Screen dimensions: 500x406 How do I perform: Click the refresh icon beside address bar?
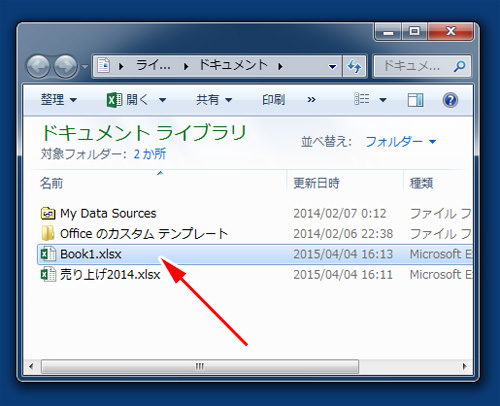[x=354, y=66]
